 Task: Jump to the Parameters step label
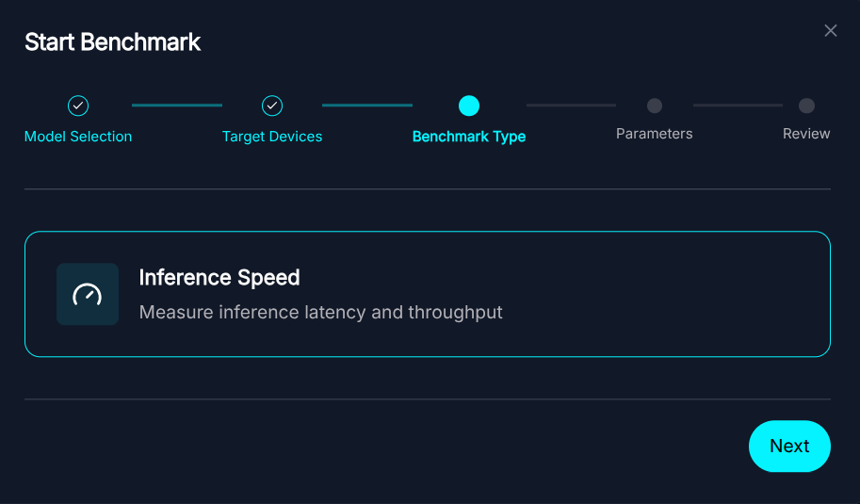(655, 134)
